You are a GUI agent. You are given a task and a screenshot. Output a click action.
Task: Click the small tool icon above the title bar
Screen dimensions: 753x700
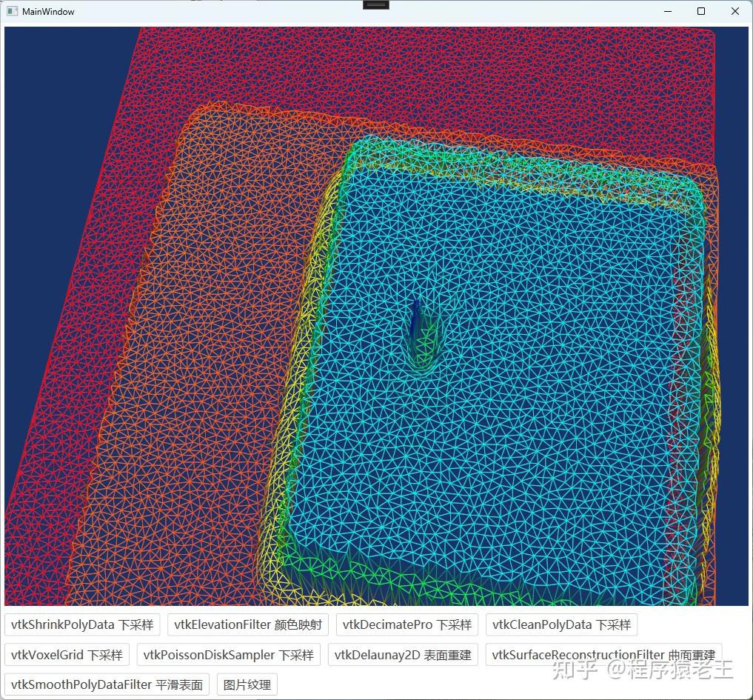375,4
